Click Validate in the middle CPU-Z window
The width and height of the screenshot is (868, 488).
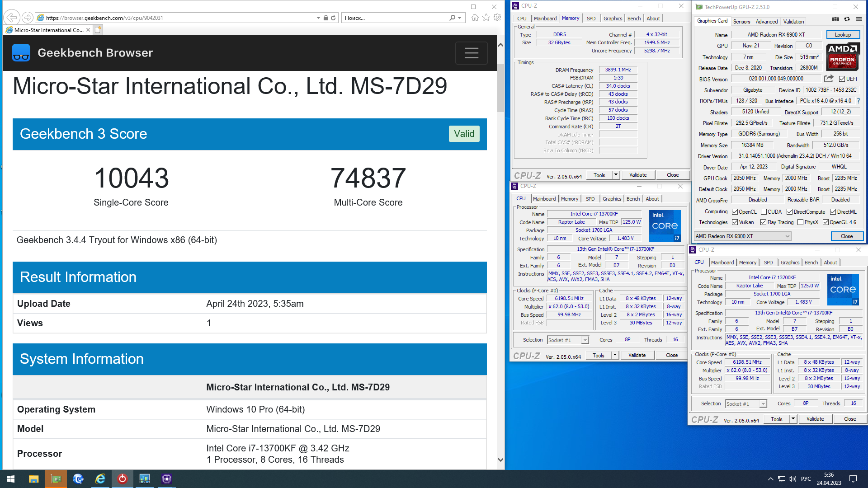pyautogui.click(x=637, y=355)
